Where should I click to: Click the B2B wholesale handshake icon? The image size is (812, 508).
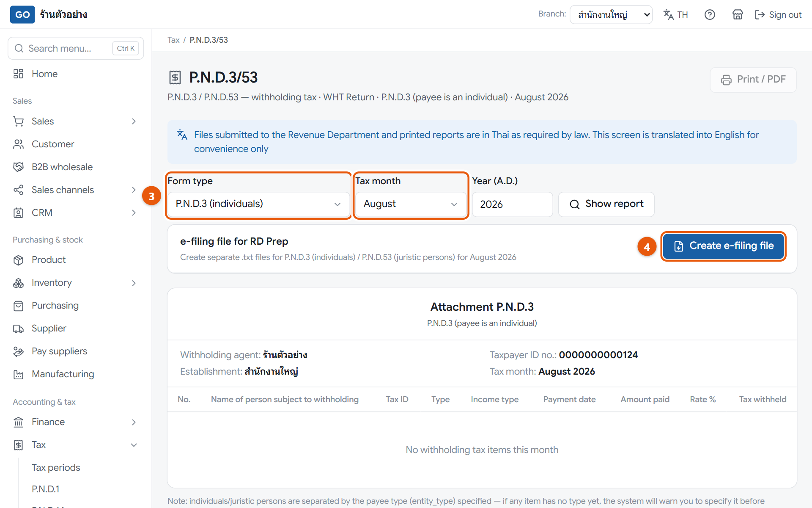[x=18, y=167]
